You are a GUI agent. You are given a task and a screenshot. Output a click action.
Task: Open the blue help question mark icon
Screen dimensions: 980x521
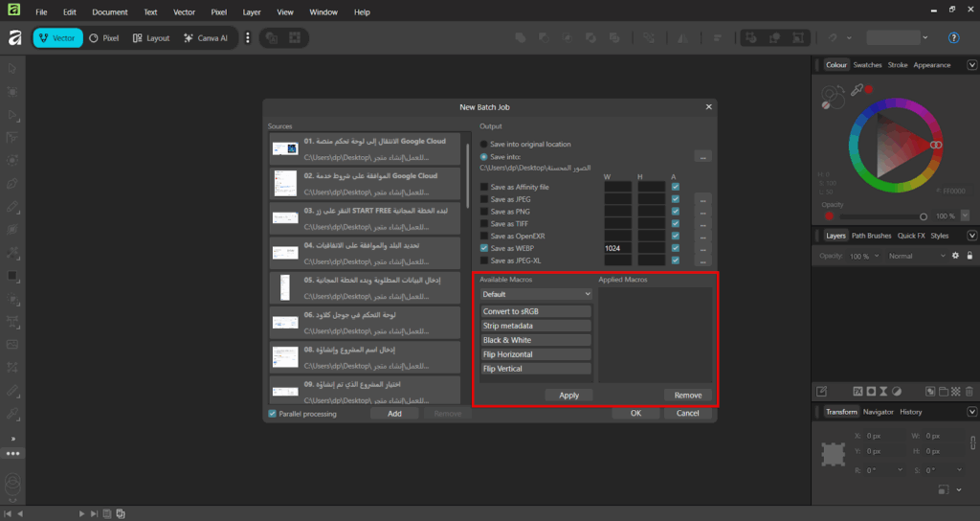[x=953, y=37]
